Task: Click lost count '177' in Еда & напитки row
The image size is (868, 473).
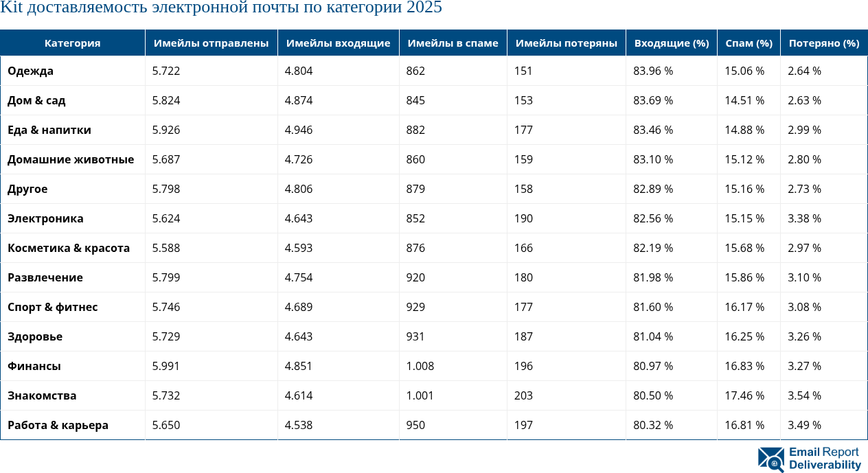Action: (x=523, y=130)
